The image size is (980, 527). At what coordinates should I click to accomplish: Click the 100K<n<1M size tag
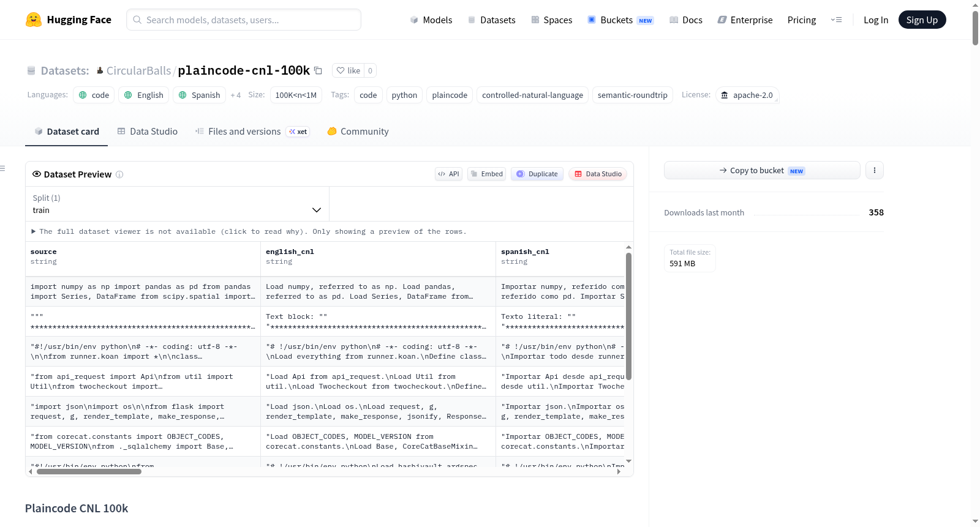(x=296, y=95)
